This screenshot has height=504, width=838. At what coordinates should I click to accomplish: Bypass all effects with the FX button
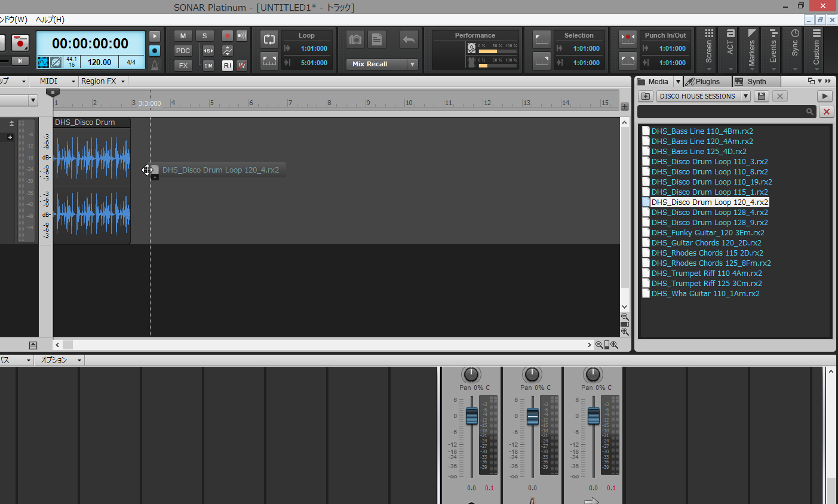(183, 66)
